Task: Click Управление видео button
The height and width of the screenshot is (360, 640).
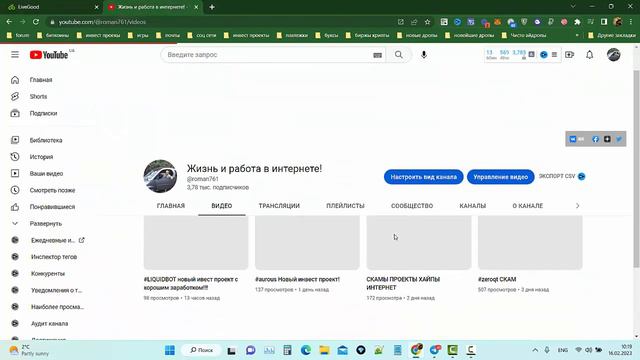Action: point(500,177)
